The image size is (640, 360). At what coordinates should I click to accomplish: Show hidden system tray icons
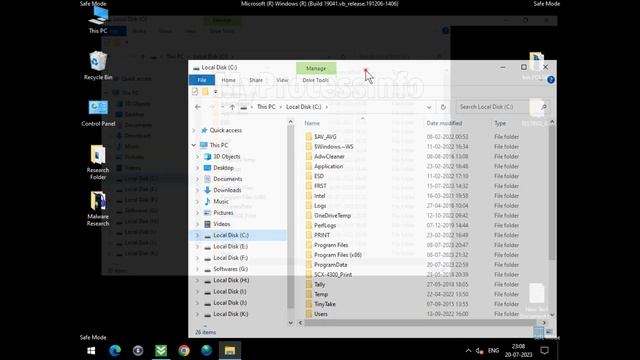[469, 351]
